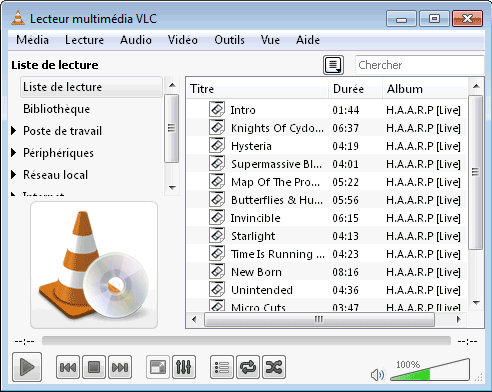Click file icon beside Map Of The Pro...

pos(217,181)
